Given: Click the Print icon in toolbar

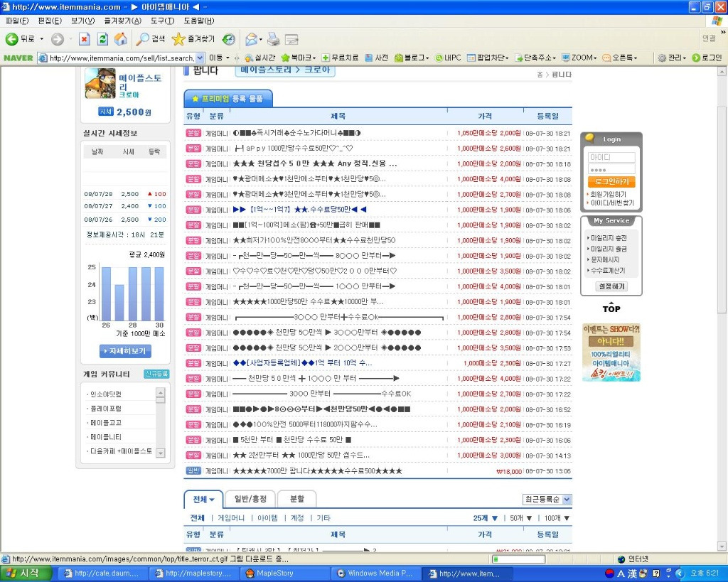Looking at the screenshot, I should (273, 39).
